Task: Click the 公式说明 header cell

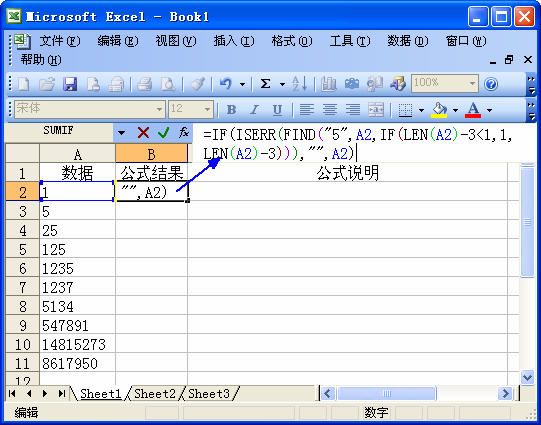Action: [x=347, y=173]
